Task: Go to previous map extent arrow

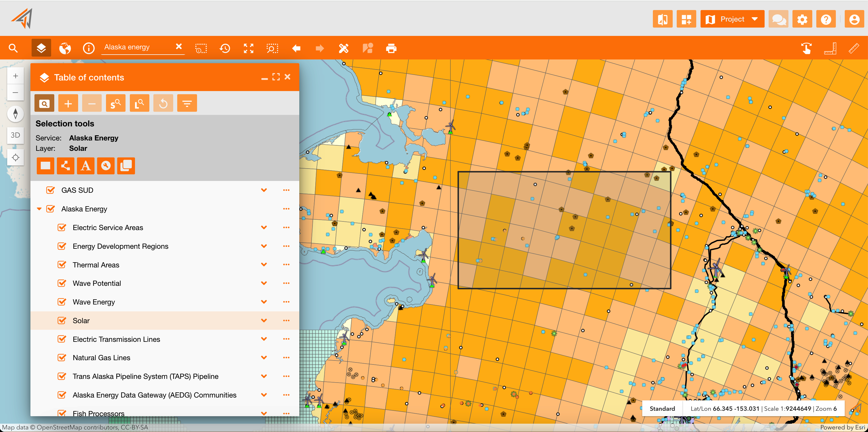Action: click(x=296, y=48)
